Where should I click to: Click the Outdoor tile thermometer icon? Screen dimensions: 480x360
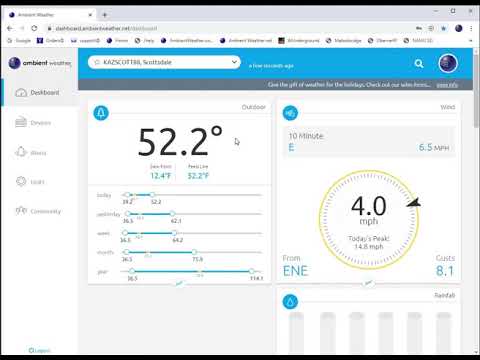(x=101, y=113)
